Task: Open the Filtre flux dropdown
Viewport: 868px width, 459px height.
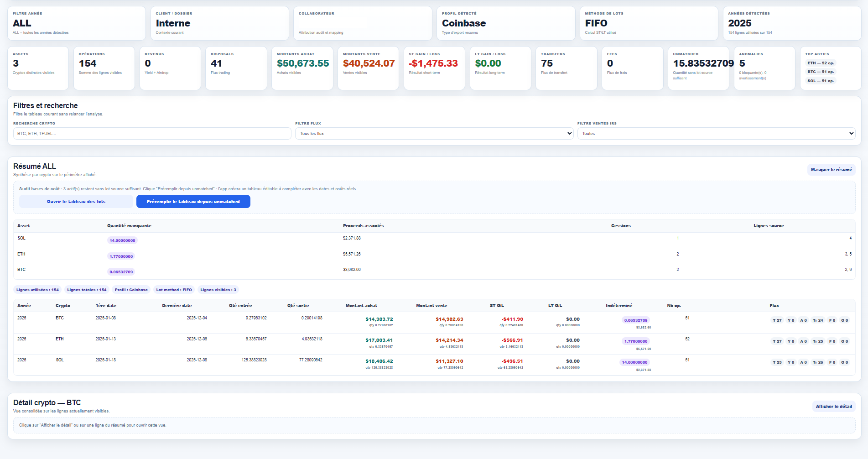Action: coord(434,133)
